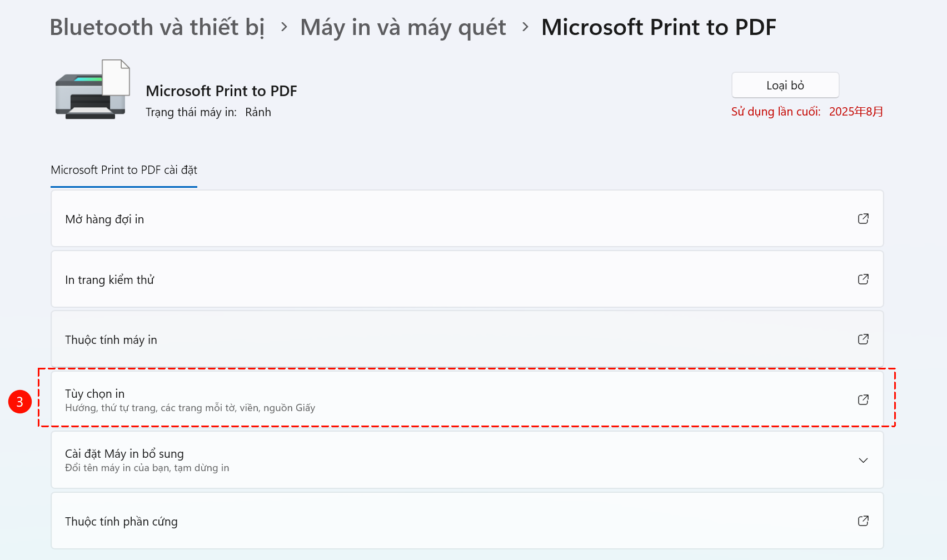Image resolution: width=947 pixels, height=560 pixels.
Task: Expand the chevron on Cài đặt Máy in bổ sung
Action: coord(863,461)
